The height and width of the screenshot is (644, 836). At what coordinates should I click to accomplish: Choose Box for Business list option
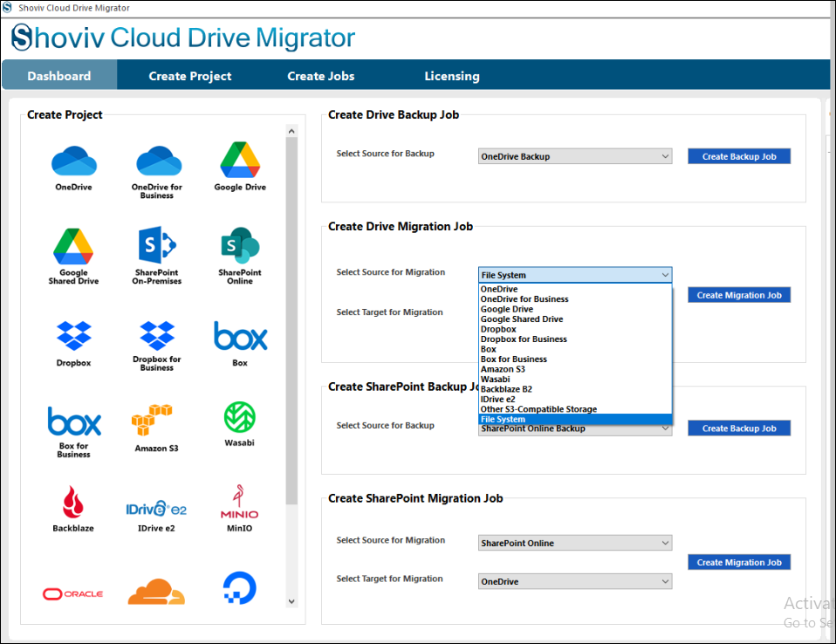575,360
